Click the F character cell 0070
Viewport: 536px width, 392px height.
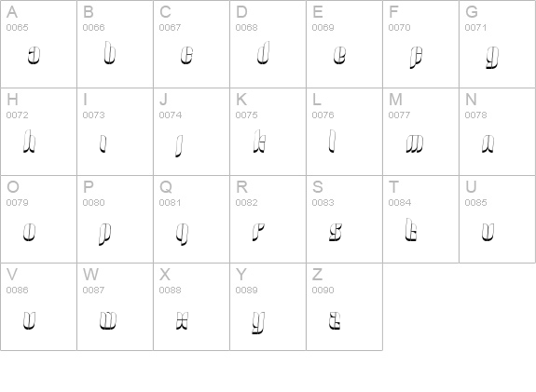420,44
